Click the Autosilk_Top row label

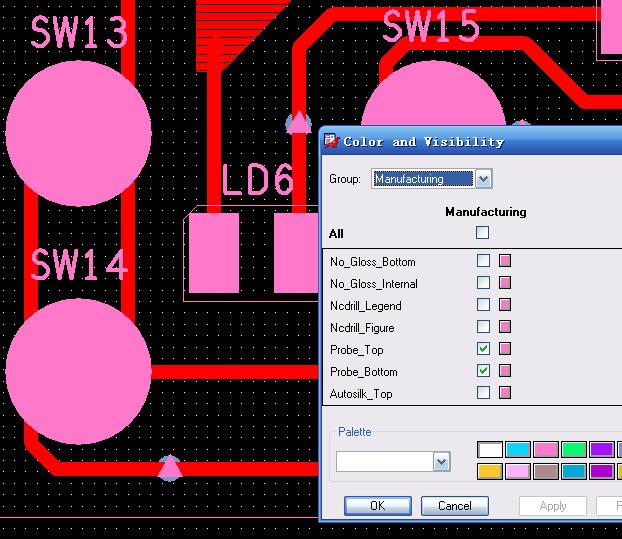361,394
